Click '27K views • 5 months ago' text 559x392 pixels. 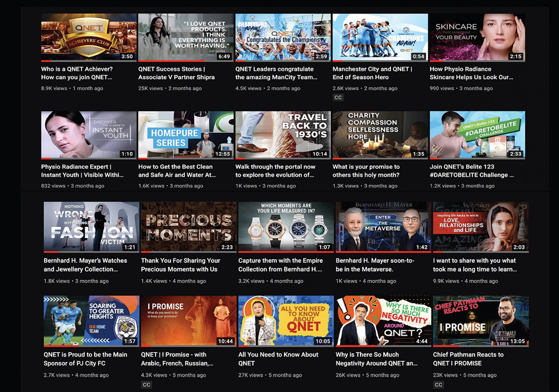270,375
